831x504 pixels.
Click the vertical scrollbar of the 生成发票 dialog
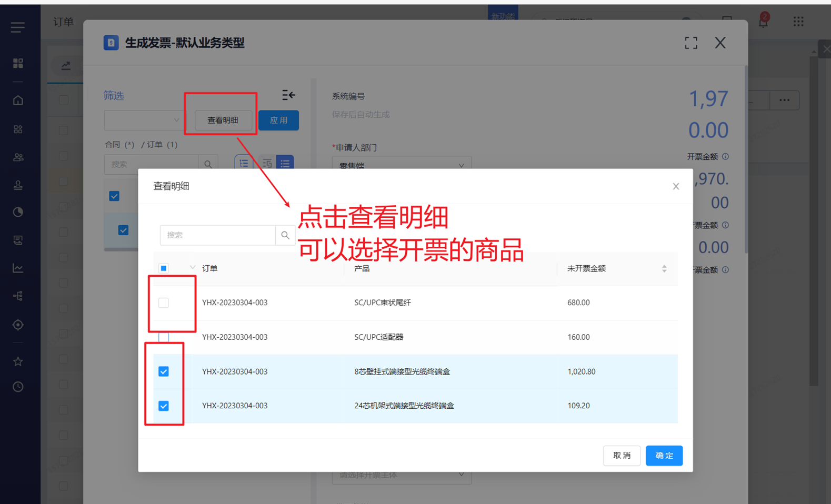[x=746, y=160]
